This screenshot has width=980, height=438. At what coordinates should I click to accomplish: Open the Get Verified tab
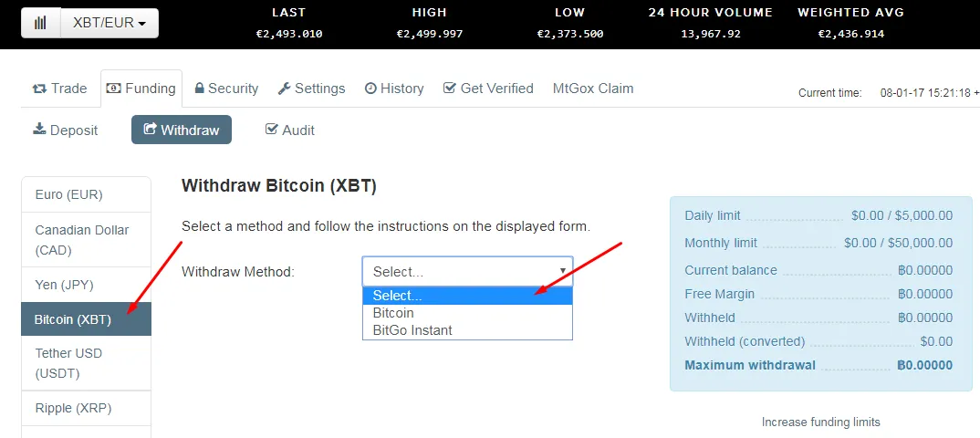pos(488,89)
